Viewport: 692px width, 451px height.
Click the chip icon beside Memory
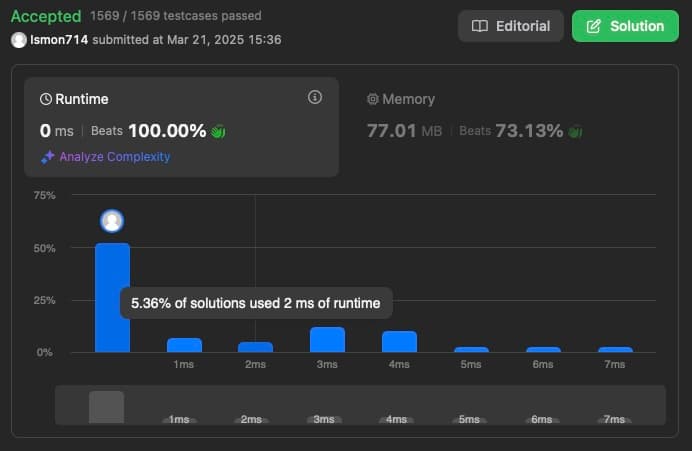pyautogui.click(x=373, y=100)
